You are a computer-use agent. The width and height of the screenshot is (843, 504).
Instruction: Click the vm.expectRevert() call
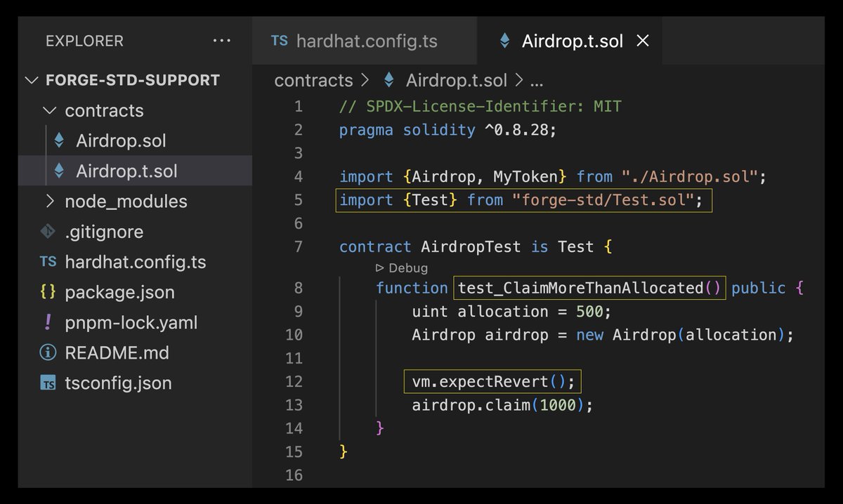(488, 381)
